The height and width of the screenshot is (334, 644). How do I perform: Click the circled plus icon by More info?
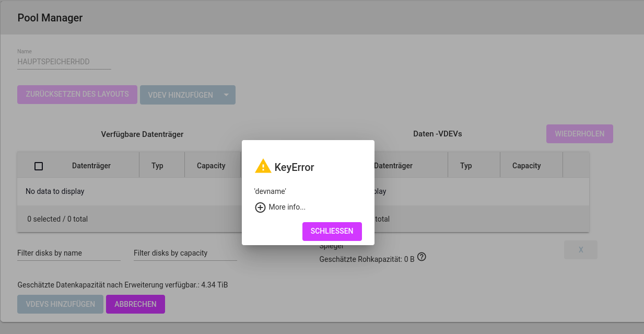tap(260, 208)
